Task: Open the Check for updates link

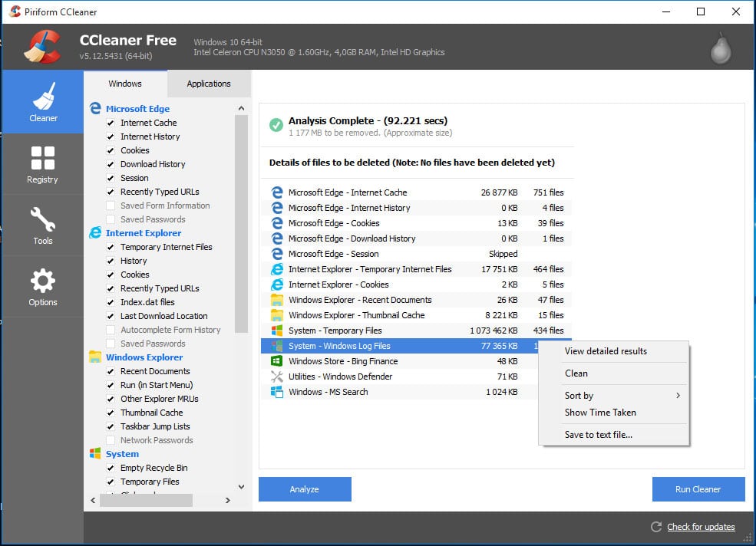Action: (x=701, y=527)
